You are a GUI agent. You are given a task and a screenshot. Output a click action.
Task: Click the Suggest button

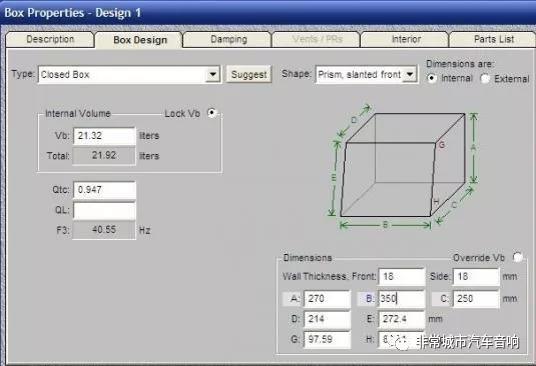pos(249,74)
